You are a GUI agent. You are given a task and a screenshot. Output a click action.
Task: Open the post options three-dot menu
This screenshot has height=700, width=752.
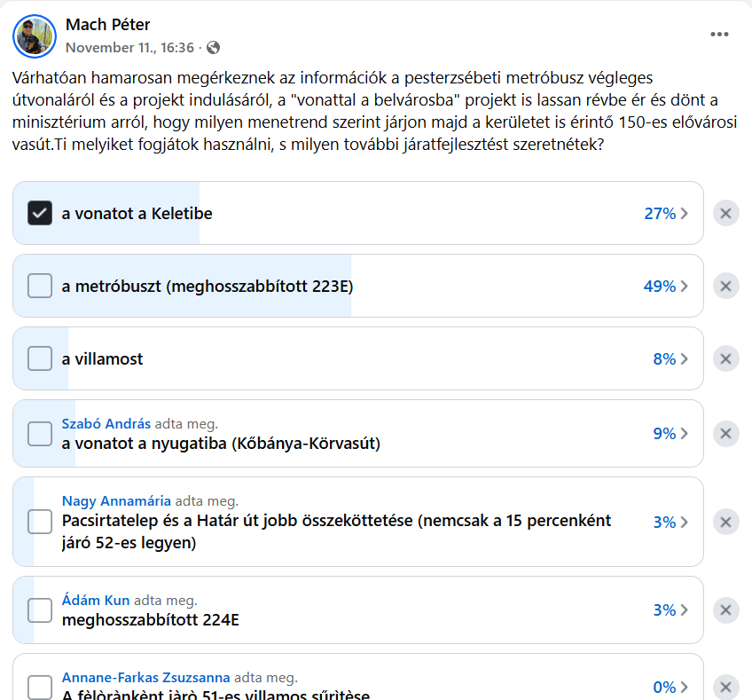tap(719, 35)
